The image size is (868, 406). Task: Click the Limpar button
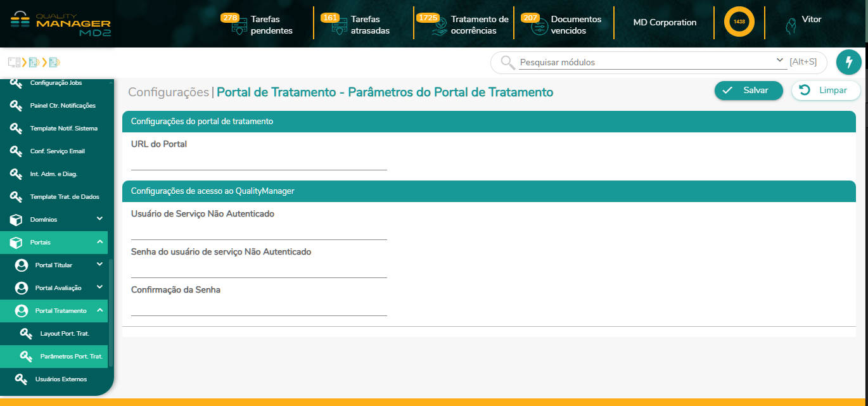(826, 91)
